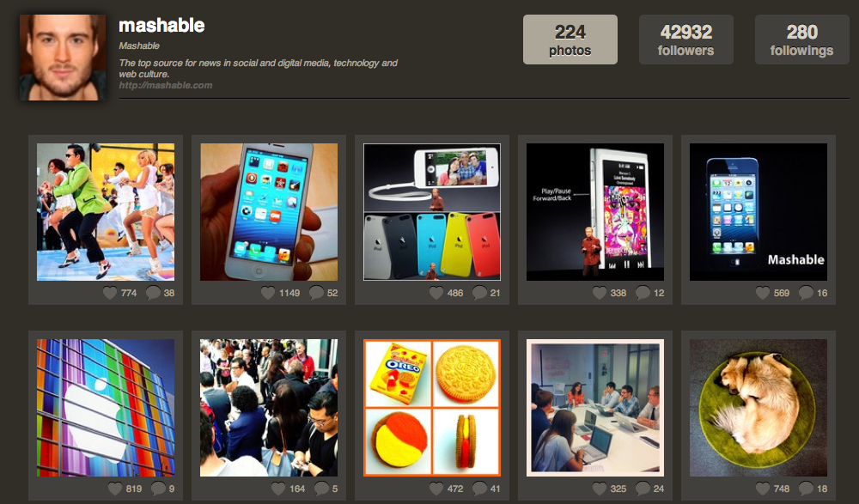Click comment bubble with 24 comments
Image resolution: width=859 pixels, height=504 pixels.
coord(643,488)
